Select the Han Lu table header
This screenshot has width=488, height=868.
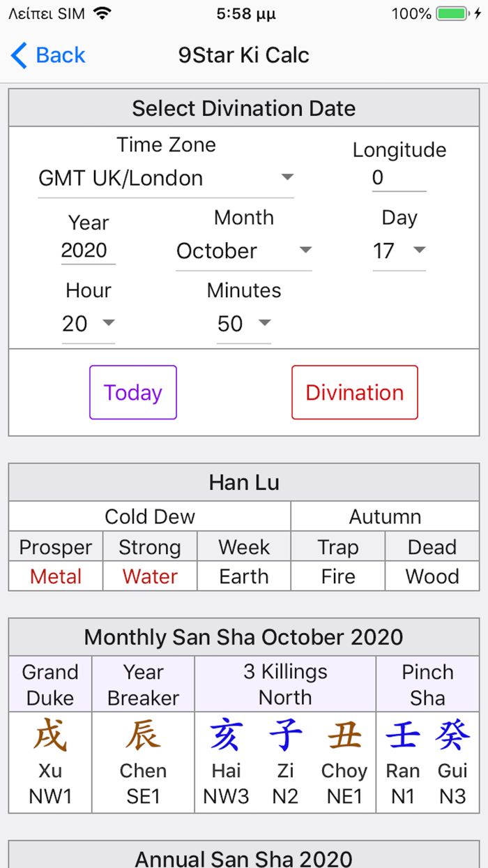[x=243, y=482]
